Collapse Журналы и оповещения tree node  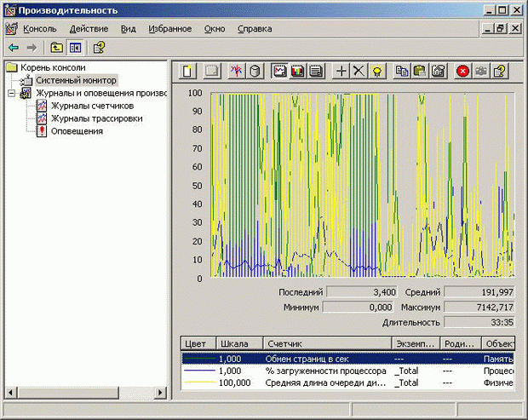(x=11, y=94)
